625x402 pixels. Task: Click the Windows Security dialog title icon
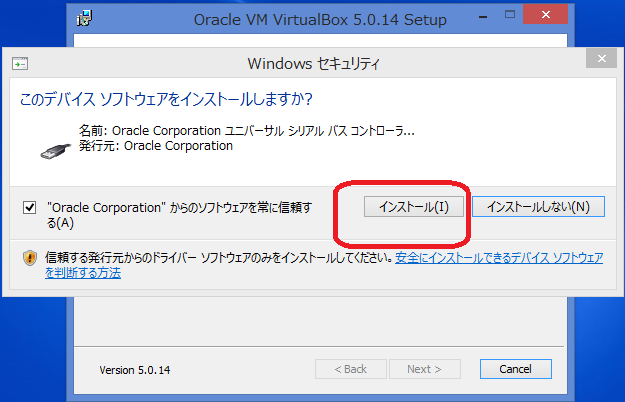coord(21,64)
